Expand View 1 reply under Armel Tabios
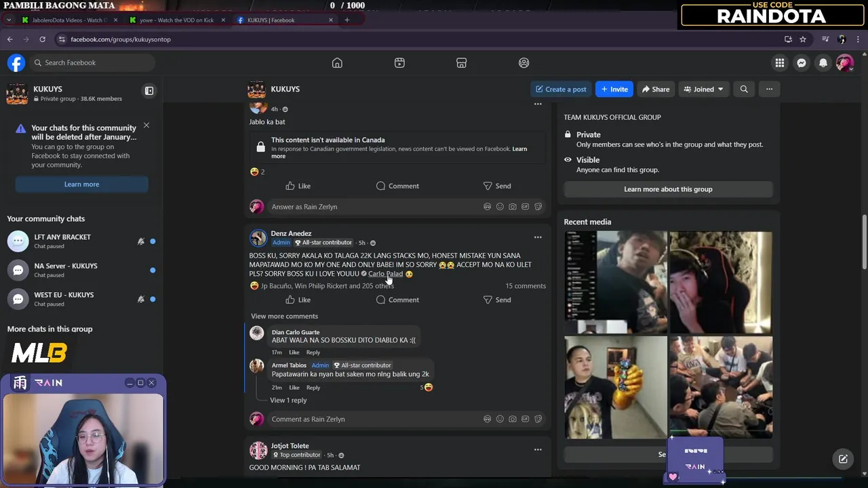Screen dimensions: 868x488 288,400
